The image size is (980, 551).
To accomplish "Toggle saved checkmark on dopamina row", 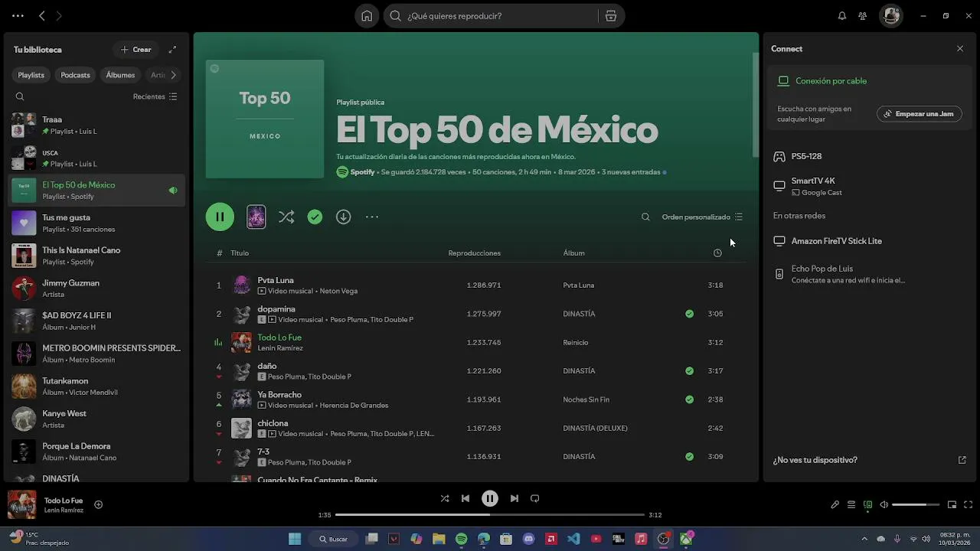I will click(x=690, y=314).
